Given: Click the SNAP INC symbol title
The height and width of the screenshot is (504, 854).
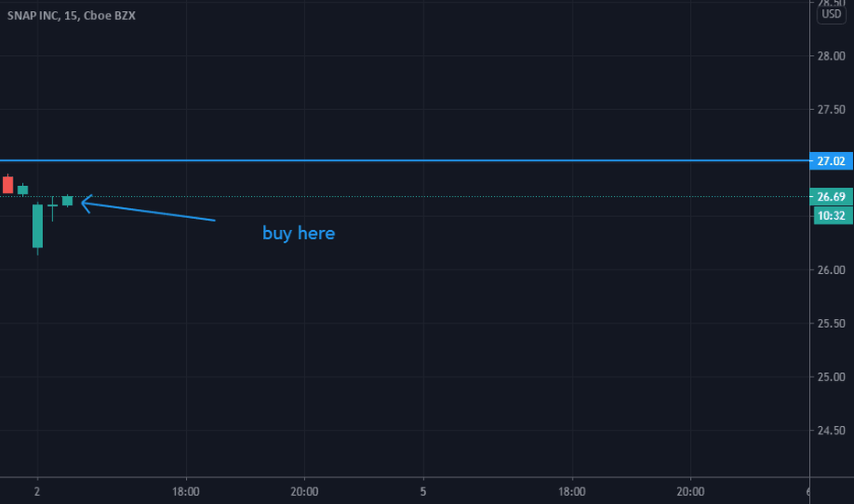Looking at the screenshot, I should coord(33,16).
